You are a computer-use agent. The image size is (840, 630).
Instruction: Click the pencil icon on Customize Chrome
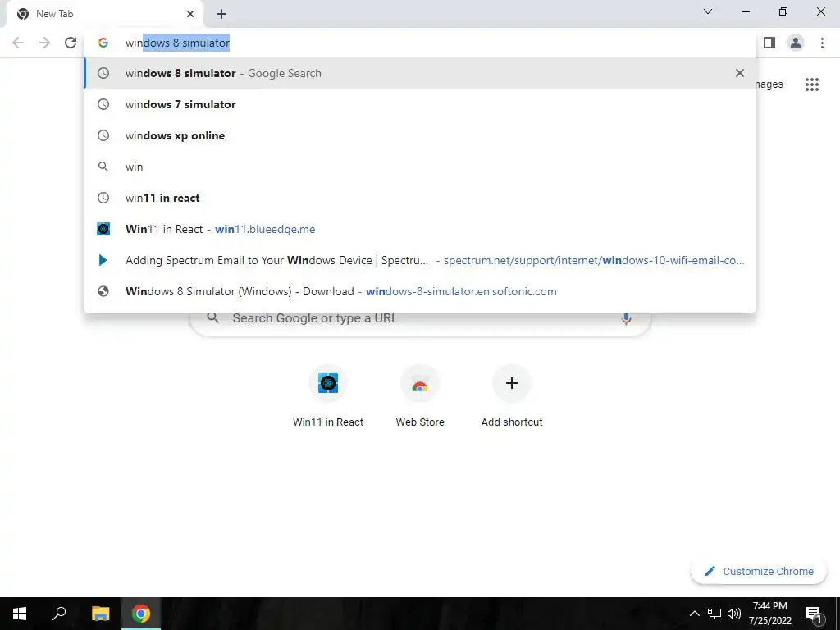point(710,571)
